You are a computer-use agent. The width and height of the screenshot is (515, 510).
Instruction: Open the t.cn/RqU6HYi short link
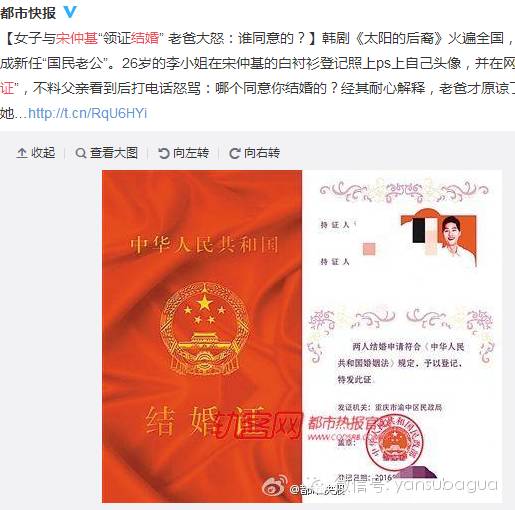[x=88, y=113]
